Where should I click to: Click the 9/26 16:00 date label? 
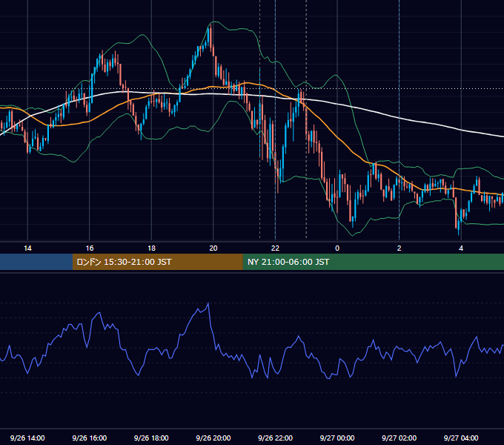tap(90, 438)
